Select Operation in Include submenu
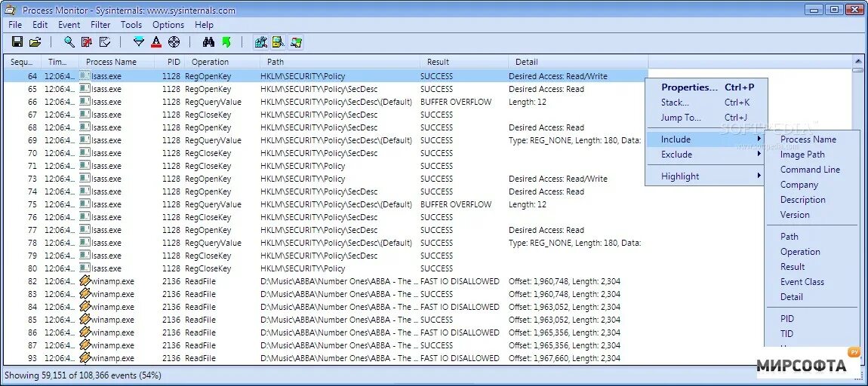The height and width of the screenshot is (386, 868). coord(800,252)
